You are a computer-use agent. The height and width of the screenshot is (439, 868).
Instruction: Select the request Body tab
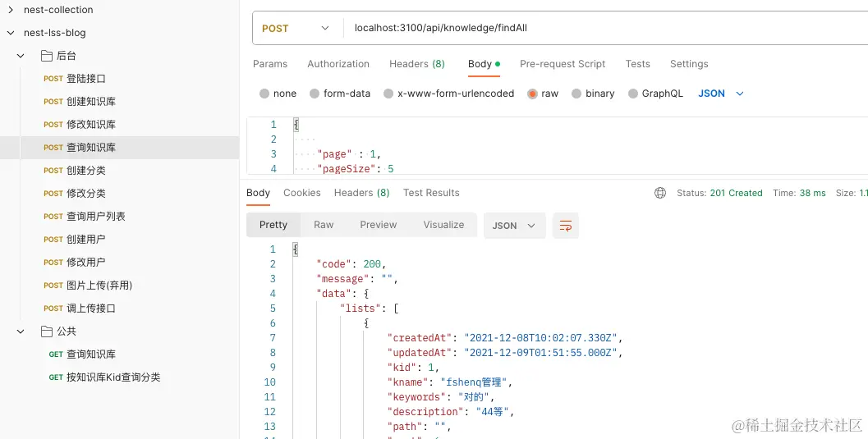click(484, 63)
